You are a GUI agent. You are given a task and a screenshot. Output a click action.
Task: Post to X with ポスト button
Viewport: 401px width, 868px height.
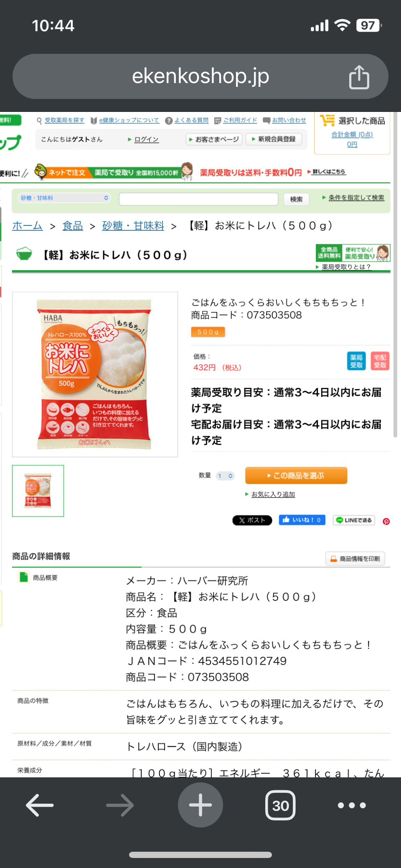tap(252, 520)
